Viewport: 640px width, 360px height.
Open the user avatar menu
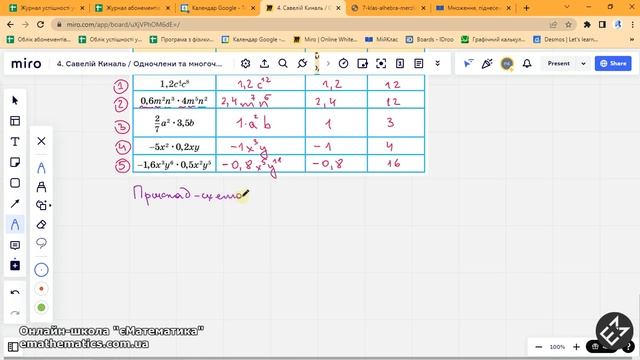pyautogui.click(x=507, y=64)
